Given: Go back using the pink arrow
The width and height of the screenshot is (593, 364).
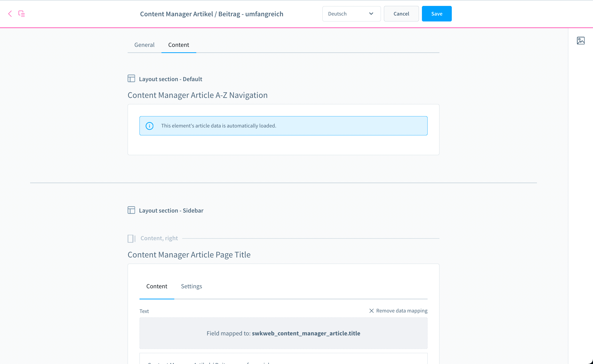Looking at the screenshot, I should pos(10,14).
